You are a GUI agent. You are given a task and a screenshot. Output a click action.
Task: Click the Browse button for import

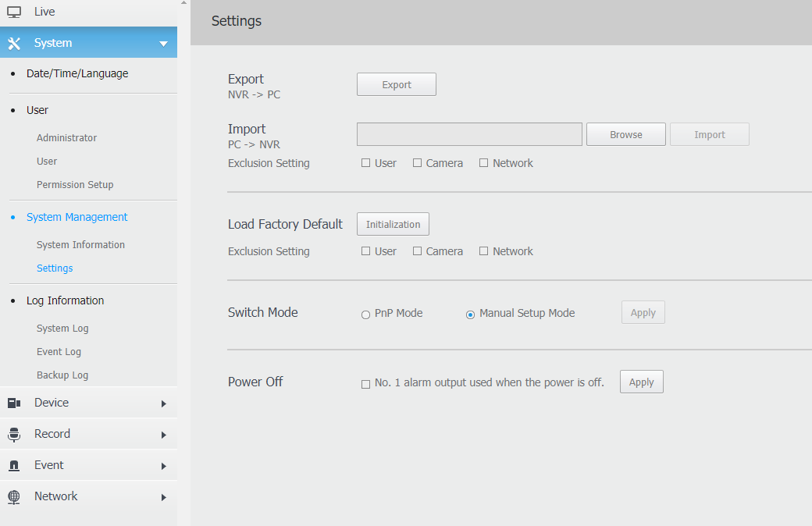(x=626, y=134)
